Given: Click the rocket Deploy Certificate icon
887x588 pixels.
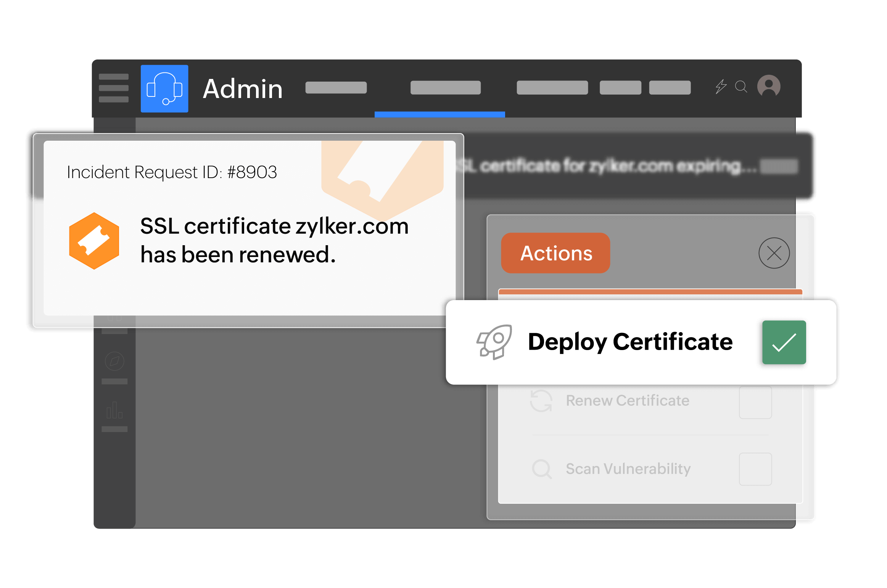Looking at the screenshot, I should tap(494, 342).
